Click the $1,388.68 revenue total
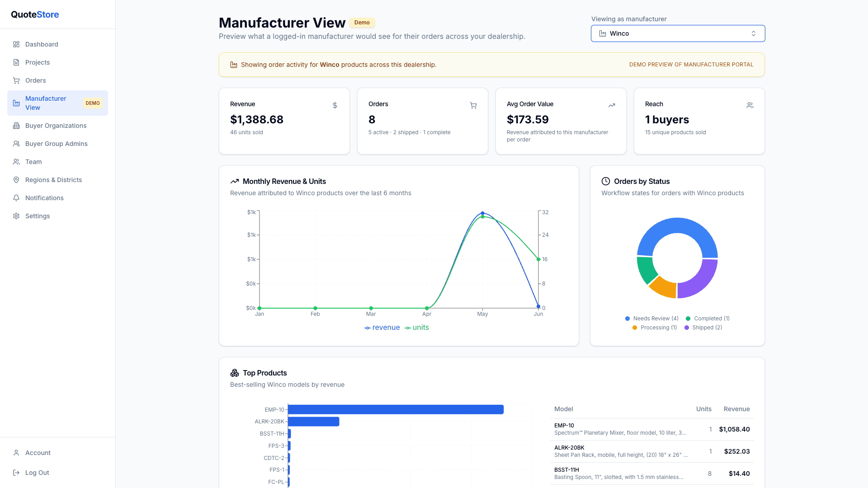The height and width of the screenshot is (488, 868). (x=257, y=119)
